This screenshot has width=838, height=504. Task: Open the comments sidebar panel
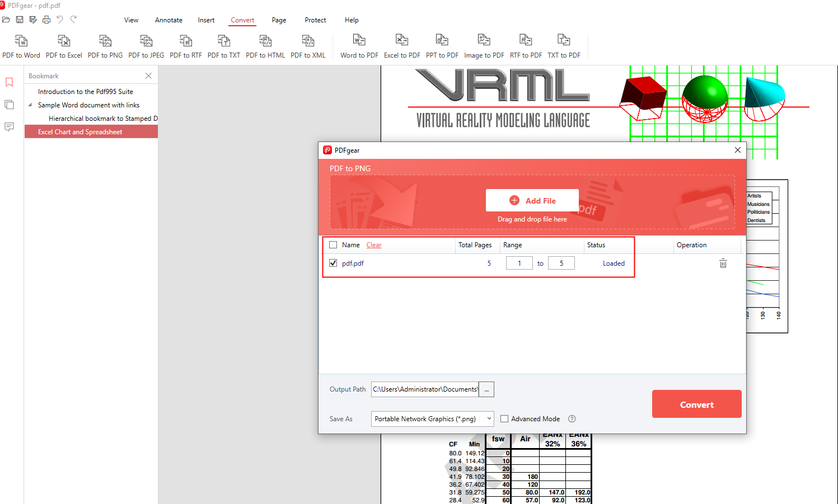[x=9, y=127]
